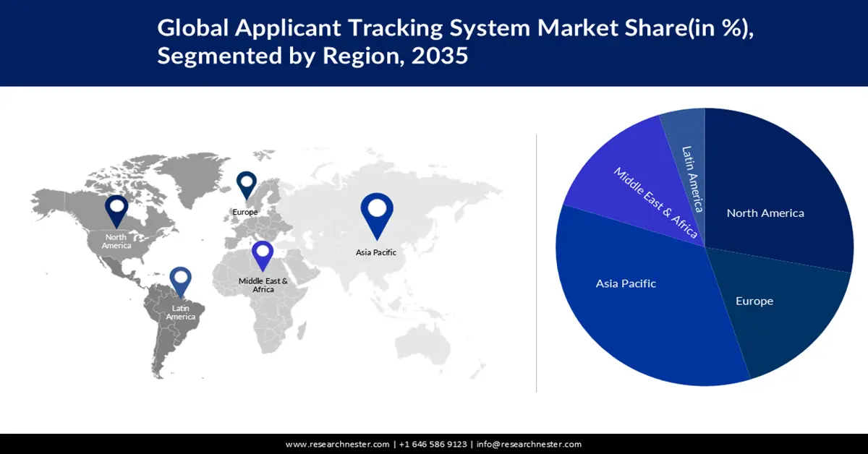Viewport: 868px width, 454px height.
Task: Click the 'North America' map label text
Action: coord(116,241)
